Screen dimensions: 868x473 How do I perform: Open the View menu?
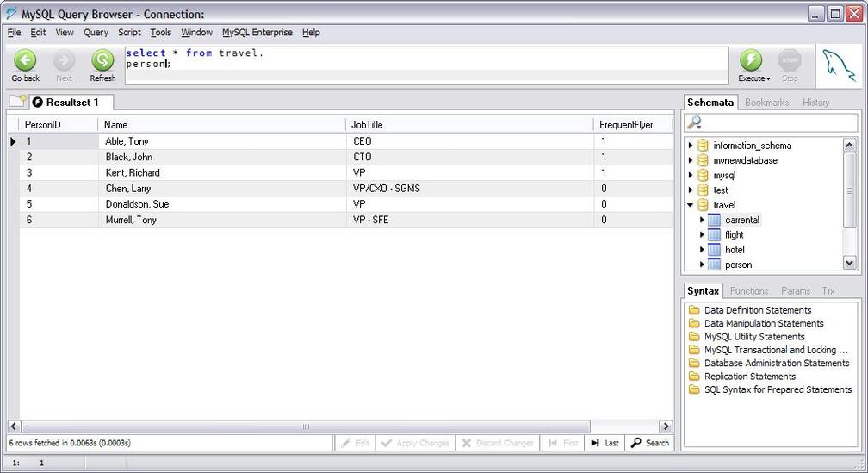[x=65, y=33]
